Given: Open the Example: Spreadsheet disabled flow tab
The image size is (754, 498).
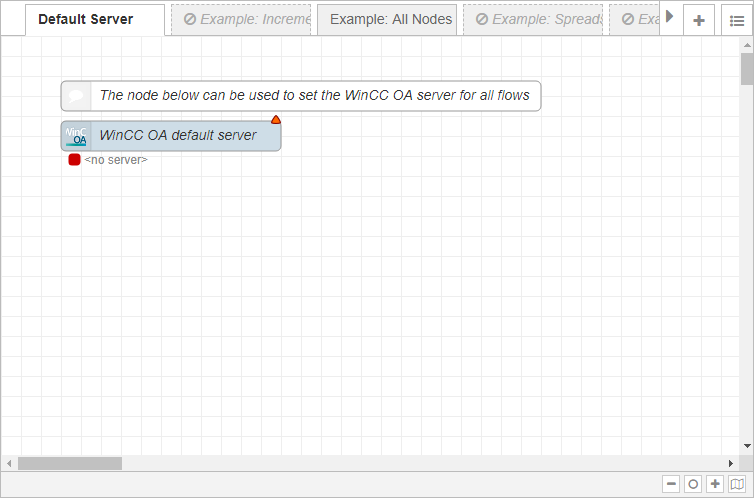Looking at the screenshot, I should click(x=533, y=20).
